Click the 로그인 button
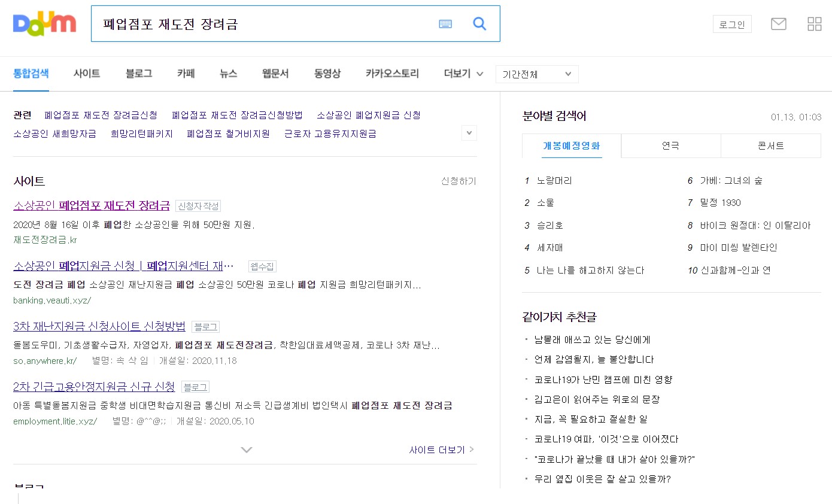 click(x=732, y=25)
